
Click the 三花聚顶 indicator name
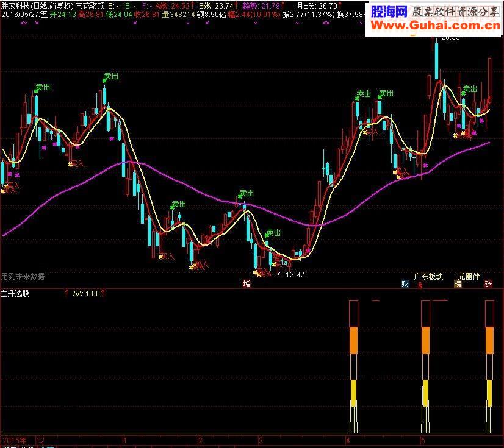tap(91, 5)
